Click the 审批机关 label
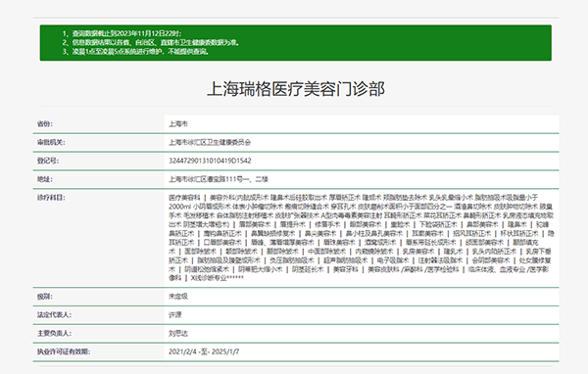This screenshot has height=374, width=588. pos(51,142)
